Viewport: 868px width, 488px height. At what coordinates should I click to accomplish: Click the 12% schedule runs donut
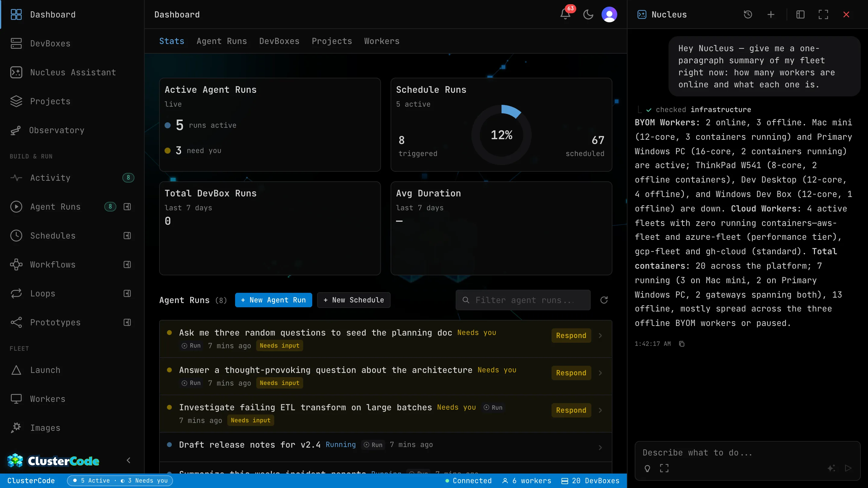click(x=502, y=135)
